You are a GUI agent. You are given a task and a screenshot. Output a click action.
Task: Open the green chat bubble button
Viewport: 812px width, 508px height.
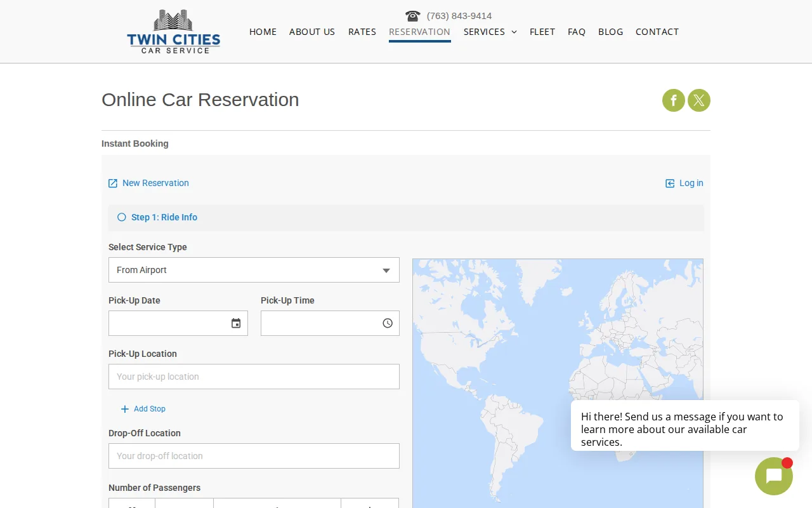click(x=774, y=476)
